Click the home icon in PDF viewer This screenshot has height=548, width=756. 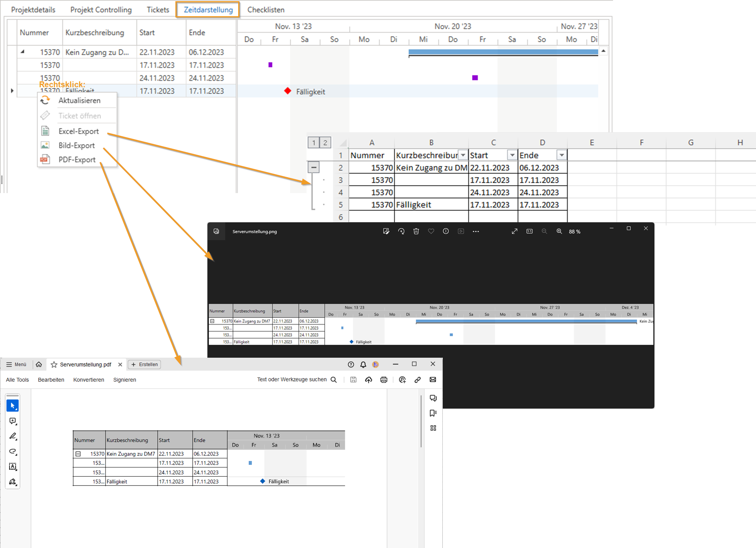click(39, 364)
